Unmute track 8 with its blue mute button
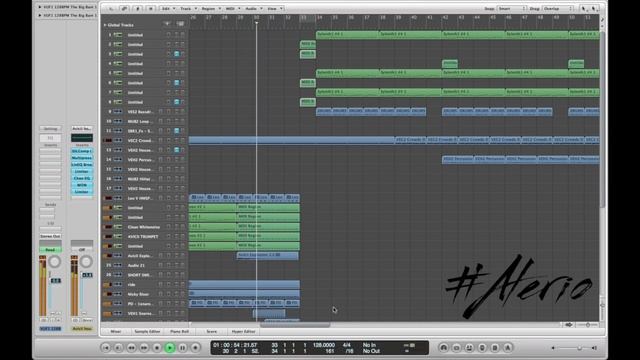Screen dimensions: 640x360 click(x=177, y=102)
